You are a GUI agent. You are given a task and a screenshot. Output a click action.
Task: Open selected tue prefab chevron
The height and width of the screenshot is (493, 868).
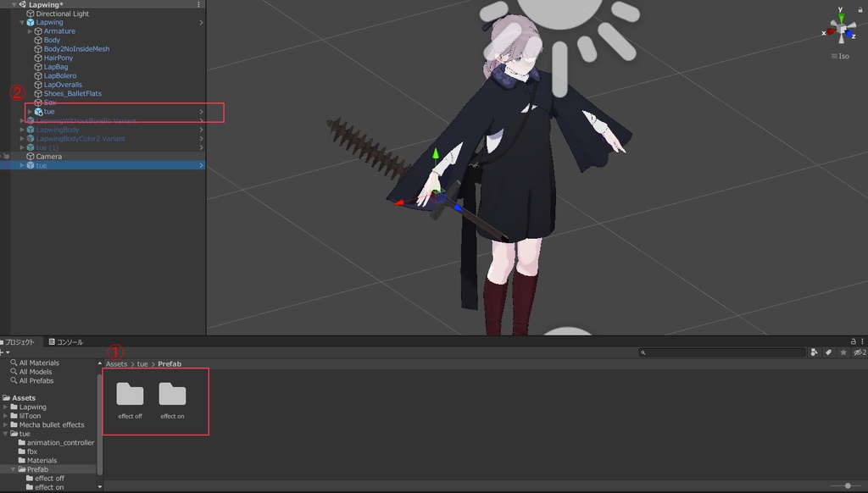coord(201,165)
